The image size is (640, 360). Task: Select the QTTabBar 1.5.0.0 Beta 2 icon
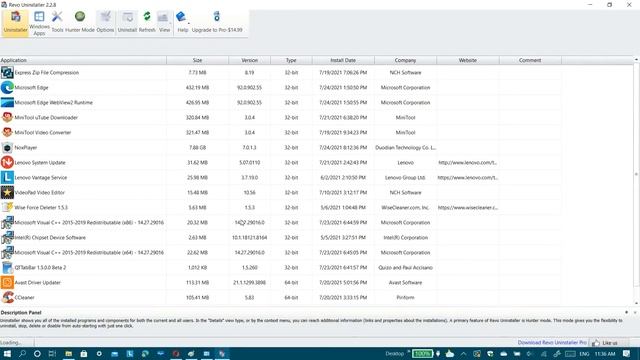pos(7,267)
